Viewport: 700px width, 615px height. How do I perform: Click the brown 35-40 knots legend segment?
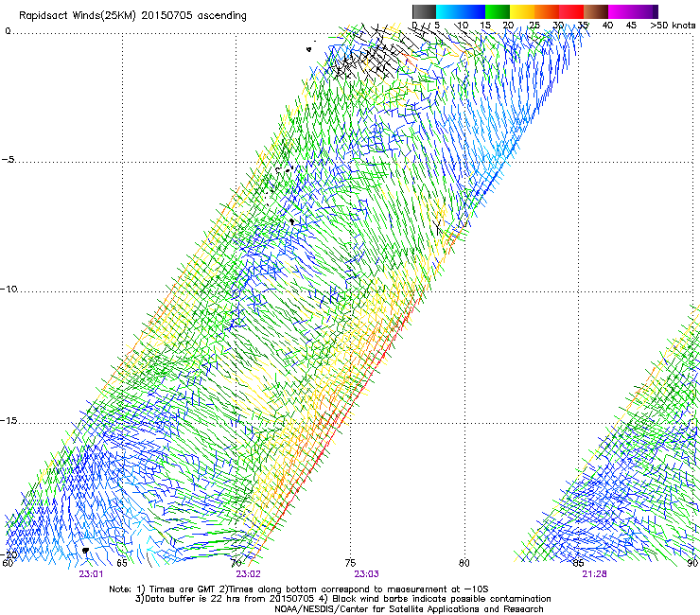[x=596, y=11]
